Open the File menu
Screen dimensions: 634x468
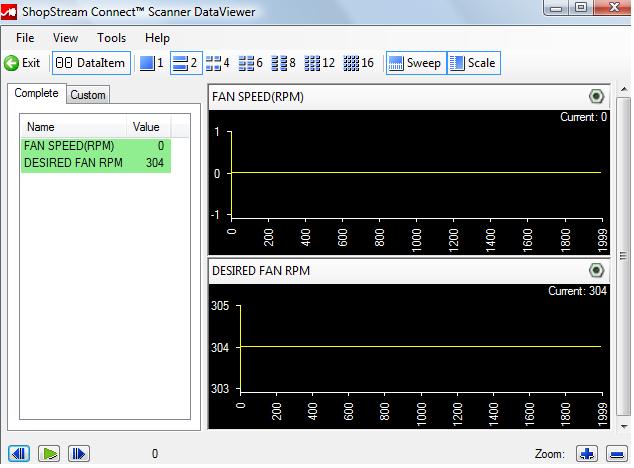(x=25, y=38)
